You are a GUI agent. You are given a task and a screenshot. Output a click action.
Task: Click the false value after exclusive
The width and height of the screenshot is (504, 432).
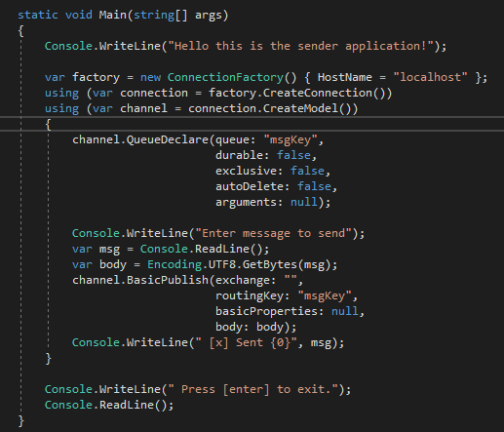point(307,171)
